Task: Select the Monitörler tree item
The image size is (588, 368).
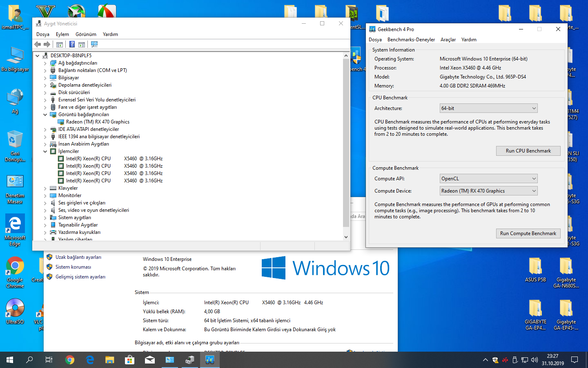Action: [70, 195]
